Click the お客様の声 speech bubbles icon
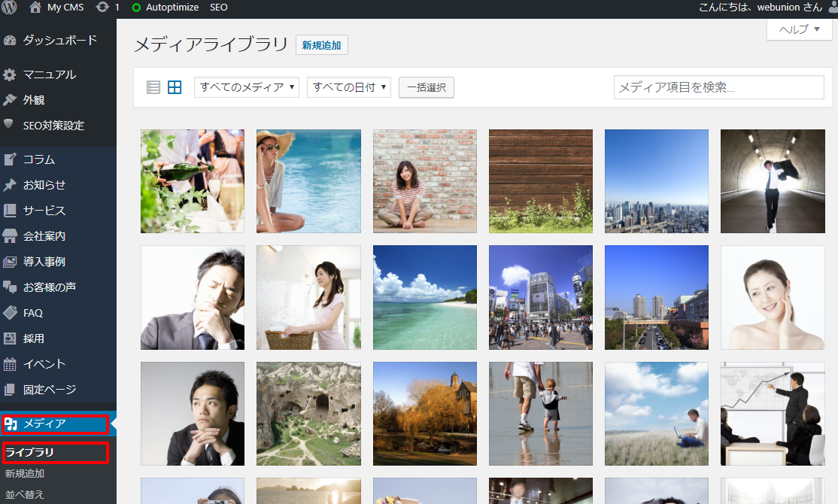The image size is (838, 504). (x=10, y=287)
